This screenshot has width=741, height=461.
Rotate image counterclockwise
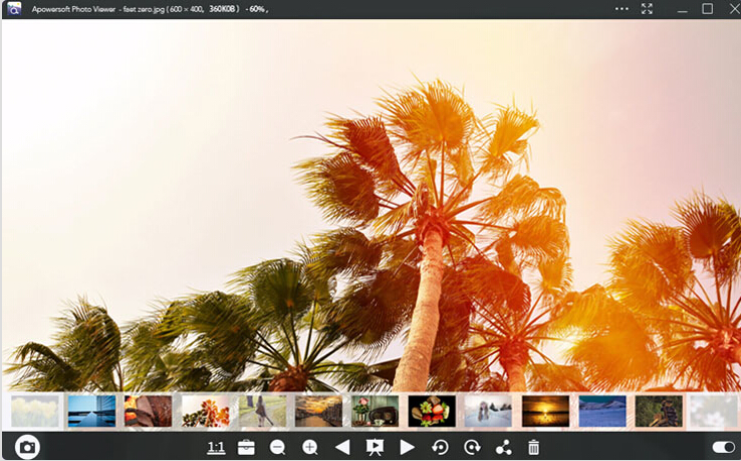440,447
